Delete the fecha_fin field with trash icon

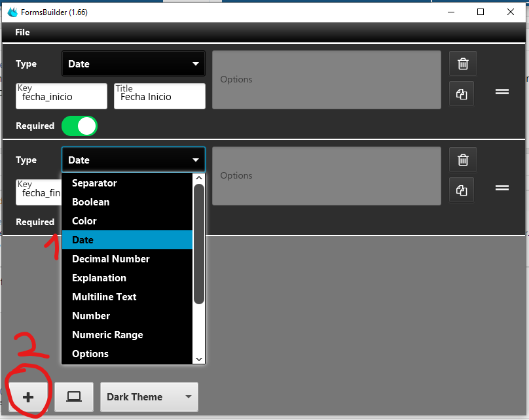tap(462, 160)
